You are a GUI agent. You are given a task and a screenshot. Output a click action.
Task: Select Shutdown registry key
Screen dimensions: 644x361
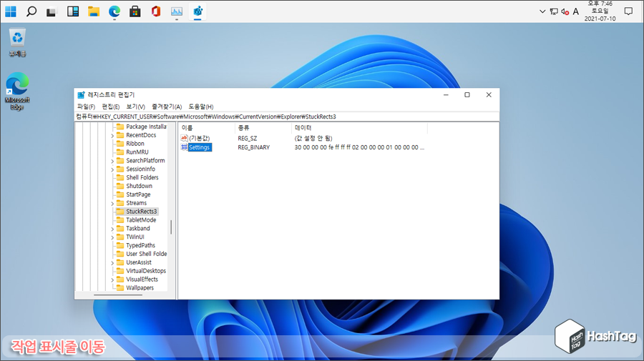coord(140,186)
